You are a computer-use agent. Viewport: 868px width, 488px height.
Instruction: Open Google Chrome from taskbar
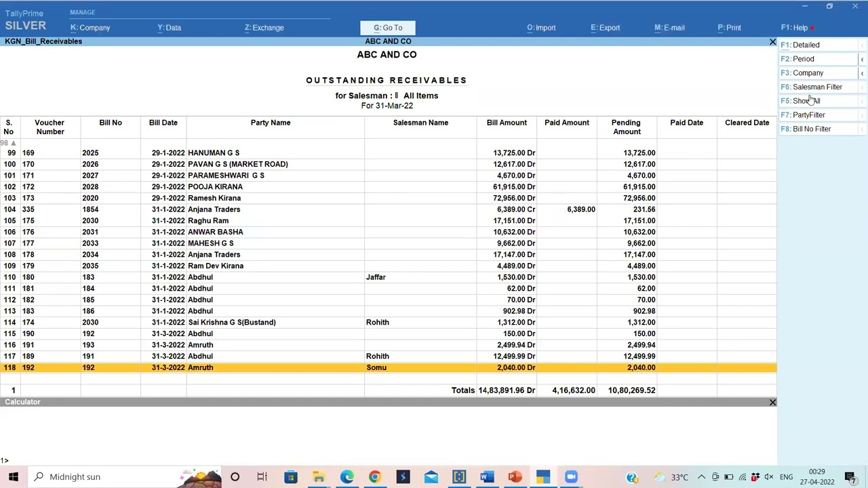pyautogui.click(x=375, y=476)
